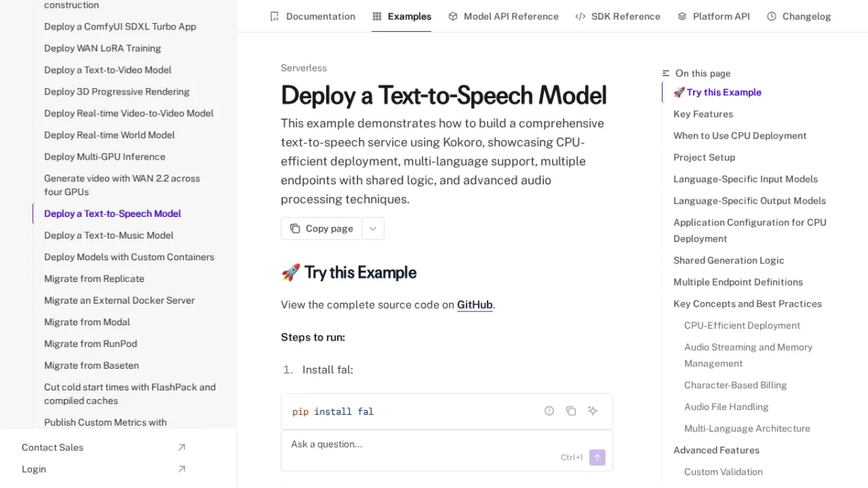Open the Documentation tab
This screenshot has width=868, height=488.
[312, 16]
